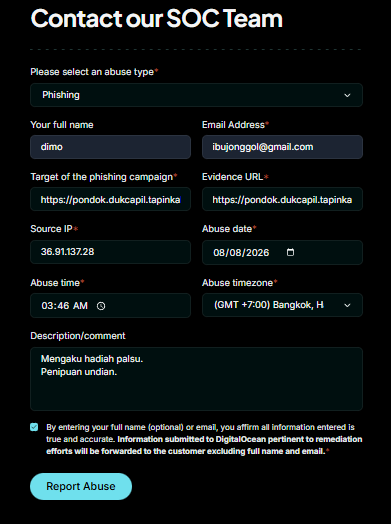
Task: Open the abuse type dropdown showing Phishing
Action: click(x=196, y=95)
